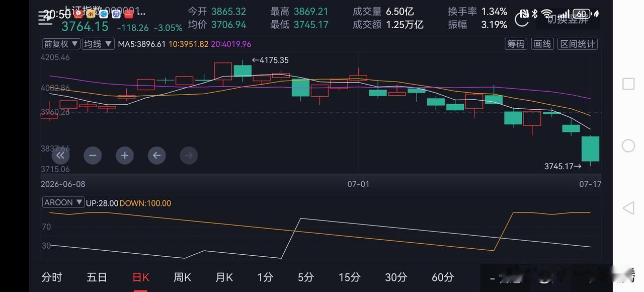Tap the orange MA 10:3951.82 value
This screenshot has width=644, height=292.
pyautogui.click(x=188, y=44)
